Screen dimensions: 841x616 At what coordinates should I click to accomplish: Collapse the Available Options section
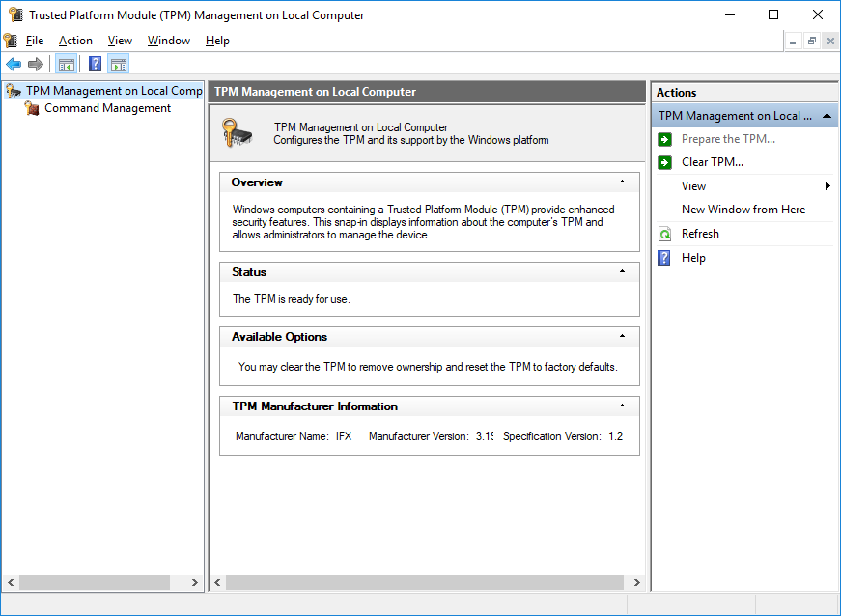(622, 336)
